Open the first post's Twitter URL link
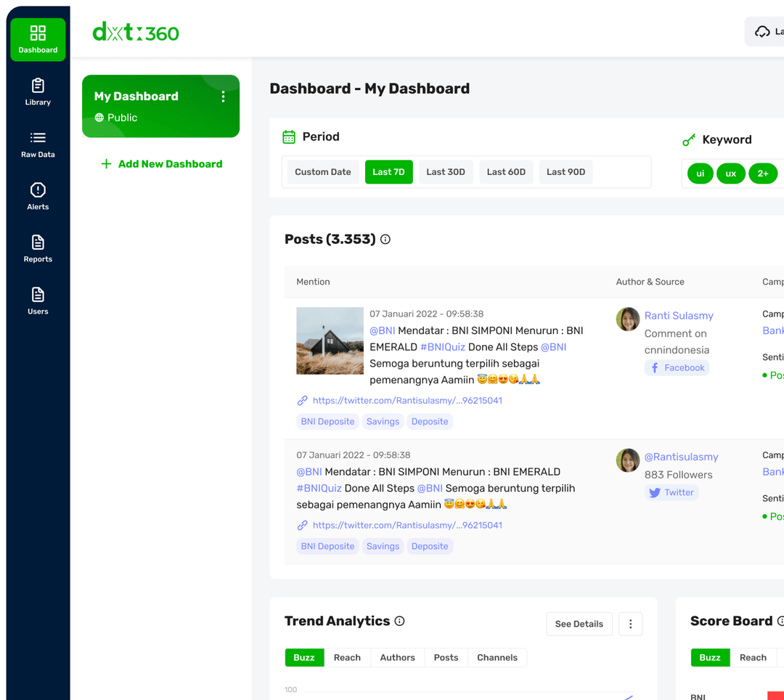Screen dimensions: 784x700 tap(407, 400)
